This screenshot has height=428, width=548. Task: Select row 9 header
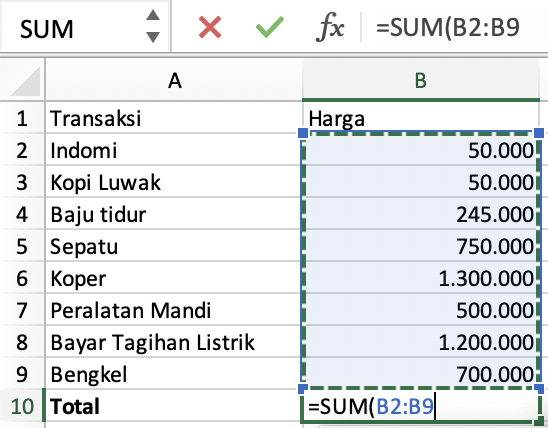click(x=22, y=374)
